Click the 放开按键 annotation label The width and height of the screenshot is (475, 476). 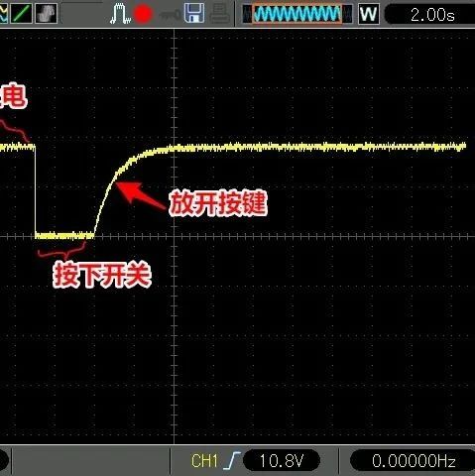tap(218, 203)
